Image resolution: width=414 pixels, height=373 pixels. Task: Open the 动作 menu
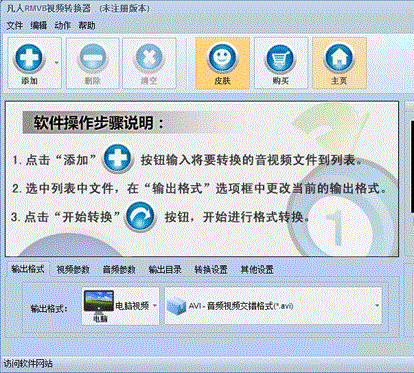(x=63, y=25)
